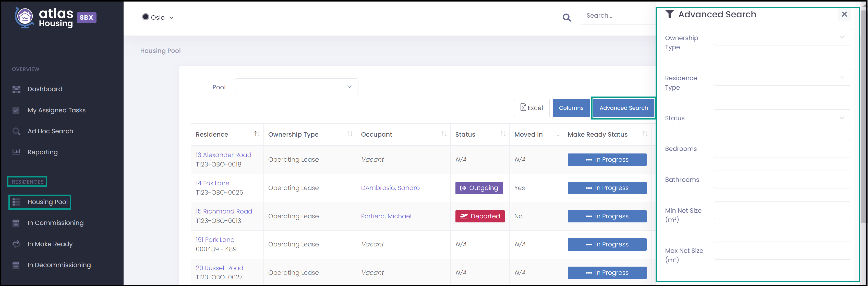868x286 pixels.
Task: Click the dark circle icon beside Oslo
Action: [145, 17]
